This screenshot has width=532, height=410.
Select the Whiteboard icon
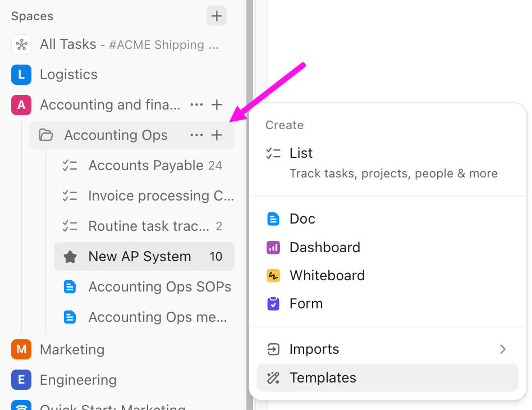(x=273, y=275)
